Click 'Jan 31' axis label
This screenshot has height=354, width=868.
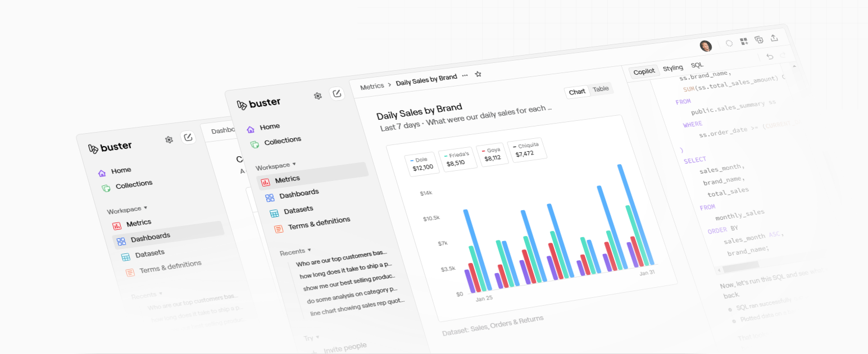click(x=647, y=273)
